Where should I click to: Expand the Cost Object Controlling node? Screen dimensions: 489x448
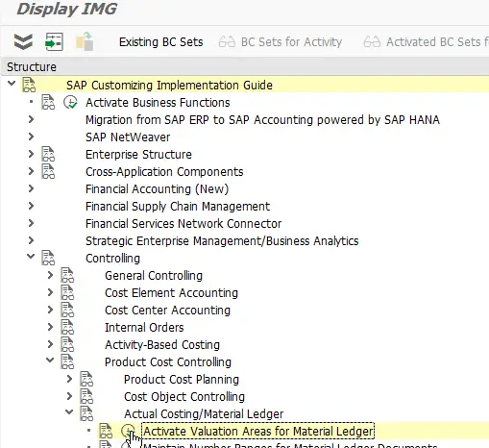point(69,396)
